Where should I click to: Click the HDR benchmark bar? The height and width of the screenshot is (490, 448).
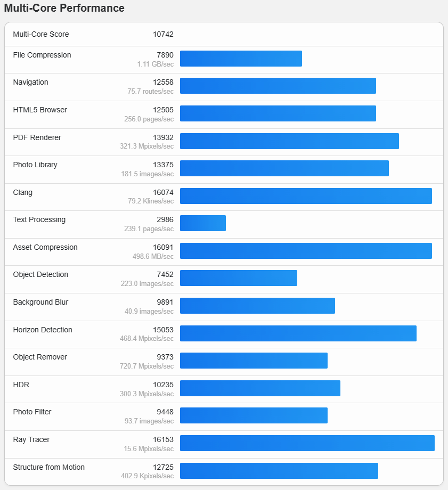[x=260, y=388]
